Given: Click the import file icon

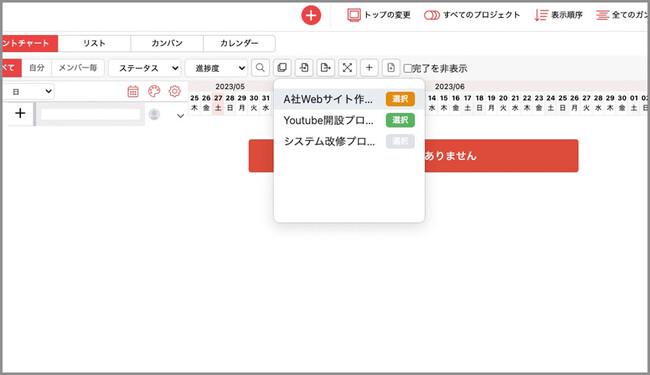Looking at the screenshot, I should (304, 68).
